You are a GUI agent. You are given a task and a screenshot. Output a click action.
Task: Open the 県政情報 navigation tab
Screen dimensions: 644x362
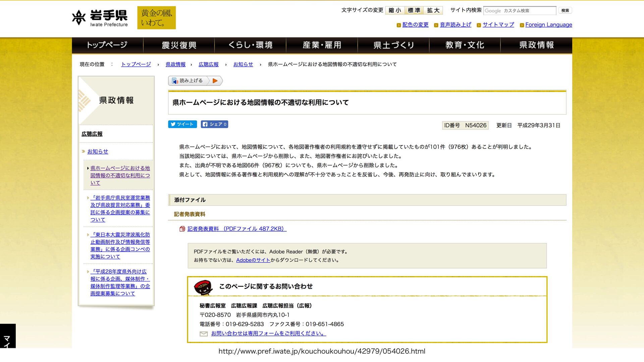(x=536, y=45)
